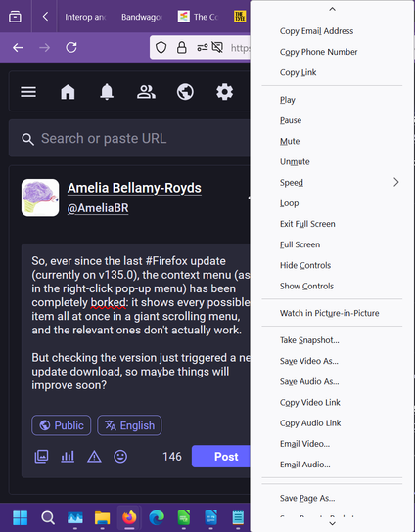Switch to the 'The Co' tab

199,17
